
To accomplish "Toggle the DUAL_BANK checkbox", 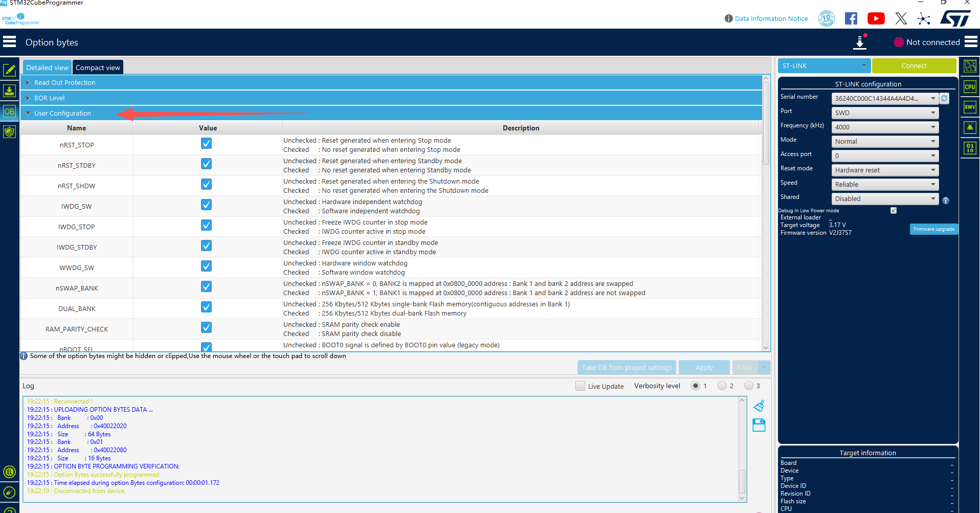I will pyautogui.click(x=206, y=307).
